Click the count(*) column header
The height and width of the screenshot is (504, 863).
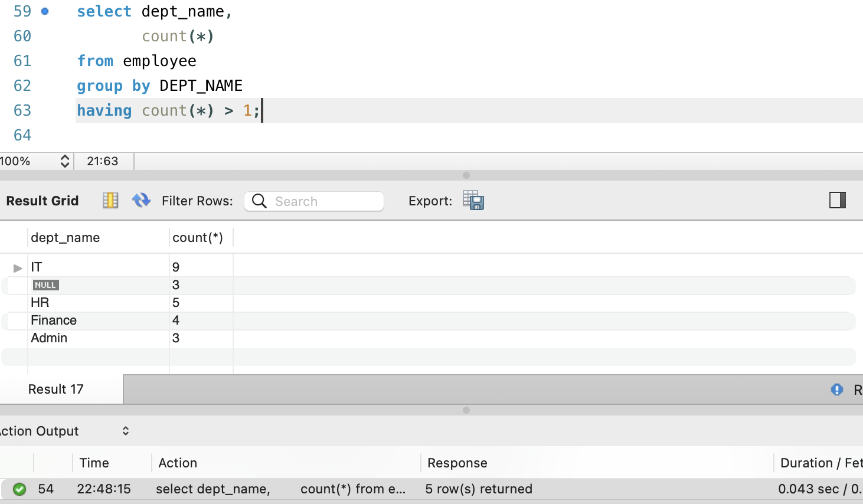198,237
